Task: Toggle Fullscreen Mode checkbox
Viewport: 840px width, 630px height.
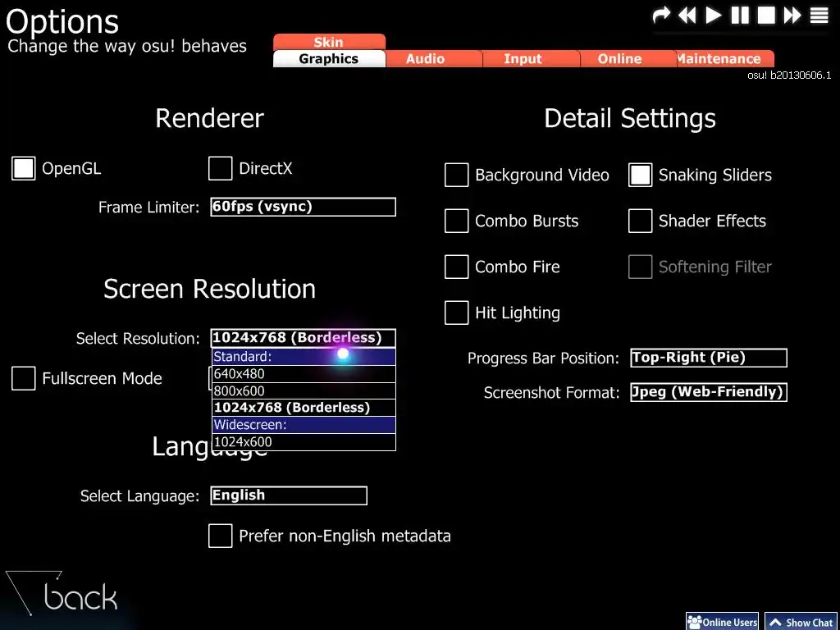Action: [24, 378]
